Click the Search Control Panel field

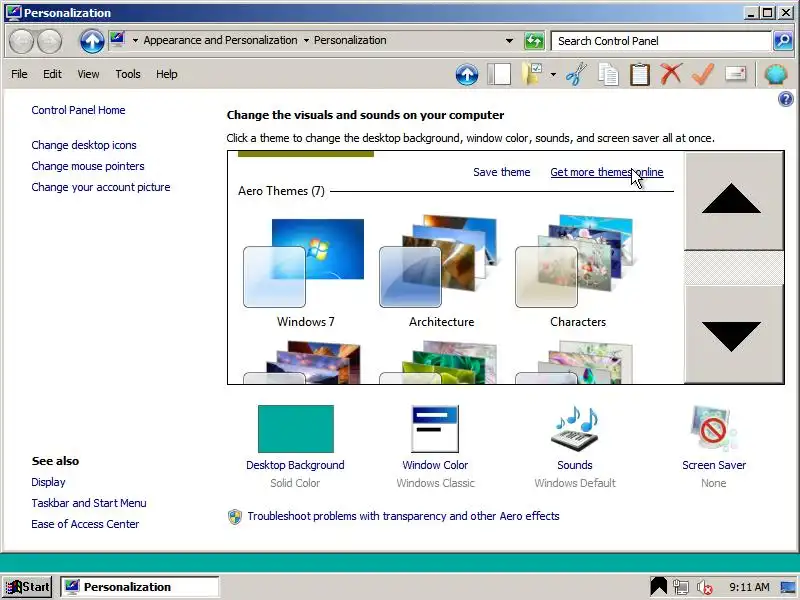[661, 41]
